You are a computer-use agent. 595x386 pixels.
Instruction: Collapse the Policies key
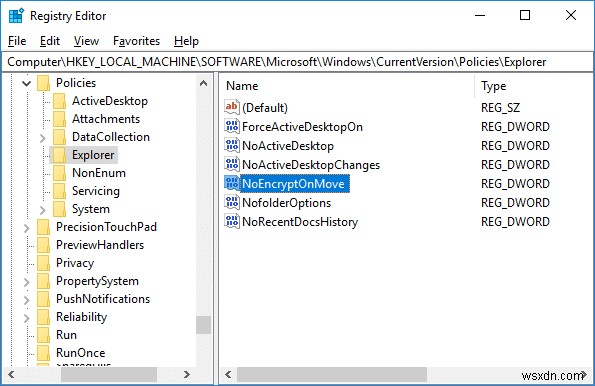[27, 83]
